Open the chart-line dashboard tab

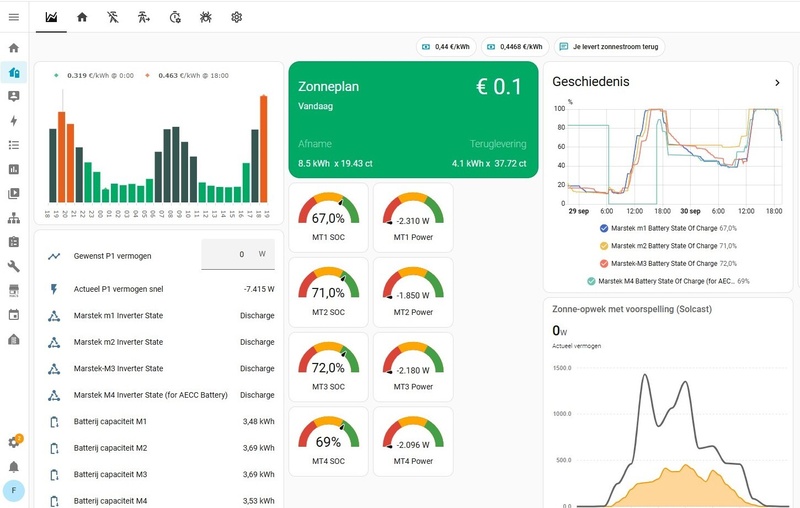51,17
